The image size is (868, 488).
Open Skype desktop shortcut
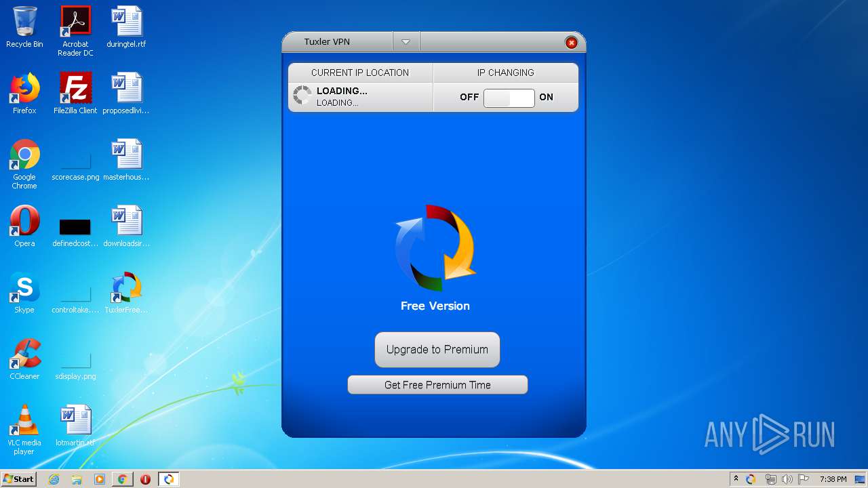coord(24,293)
